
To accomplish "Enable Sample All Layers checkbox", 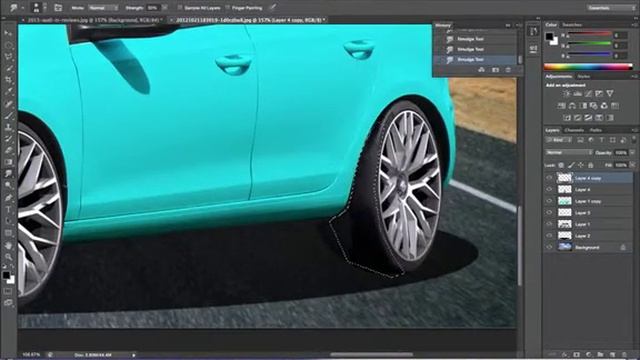I will click(180, 8).
